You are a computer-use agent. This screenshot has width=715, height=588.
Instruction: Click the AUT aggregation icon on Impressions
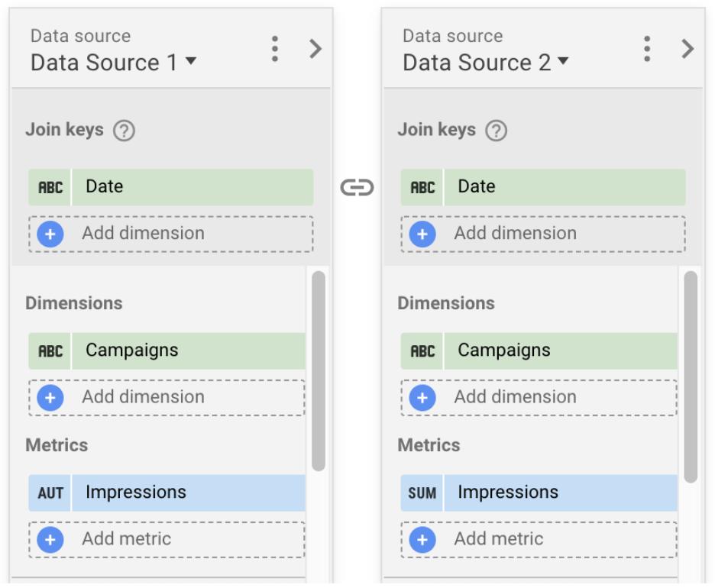point(50,493)
